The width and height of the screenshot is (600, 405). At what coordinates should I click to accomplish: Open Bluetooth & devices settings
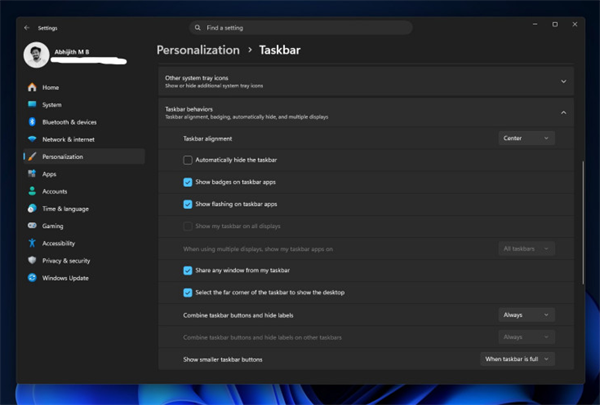pyautogui.click(x=84, y=122)
